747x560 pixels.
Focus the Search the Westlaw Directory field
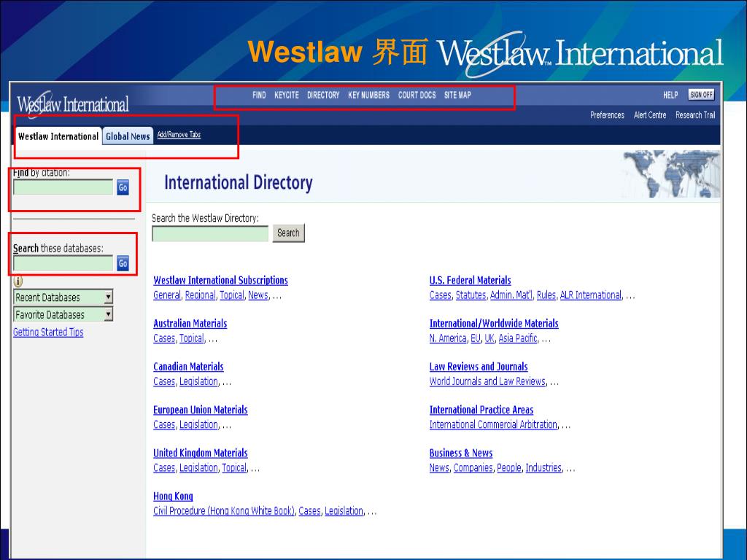click(210, 233)
